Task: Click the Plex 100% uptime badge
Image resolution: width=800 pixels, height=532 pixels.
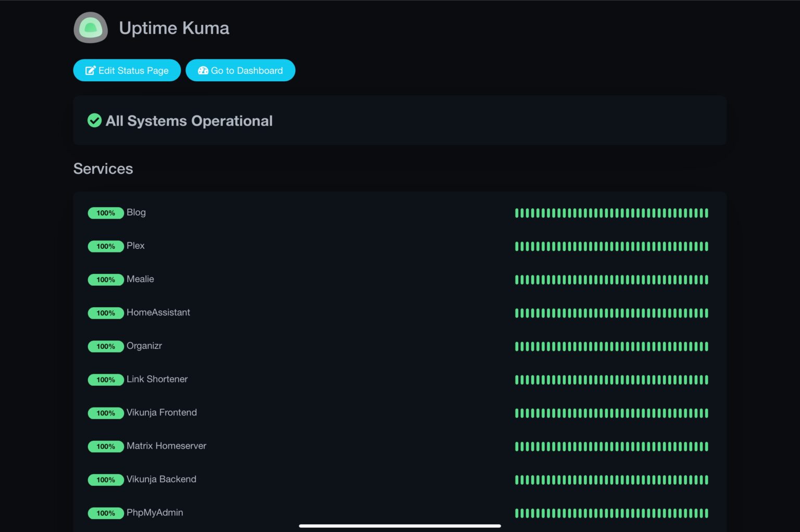Action: [x=106, y=246]
